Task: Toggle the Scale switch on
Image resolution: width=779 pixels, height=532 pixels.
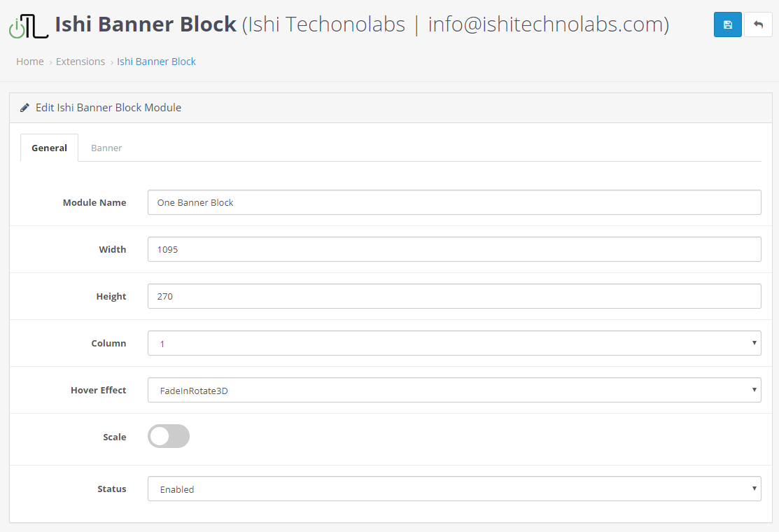Action: (168, 436)
